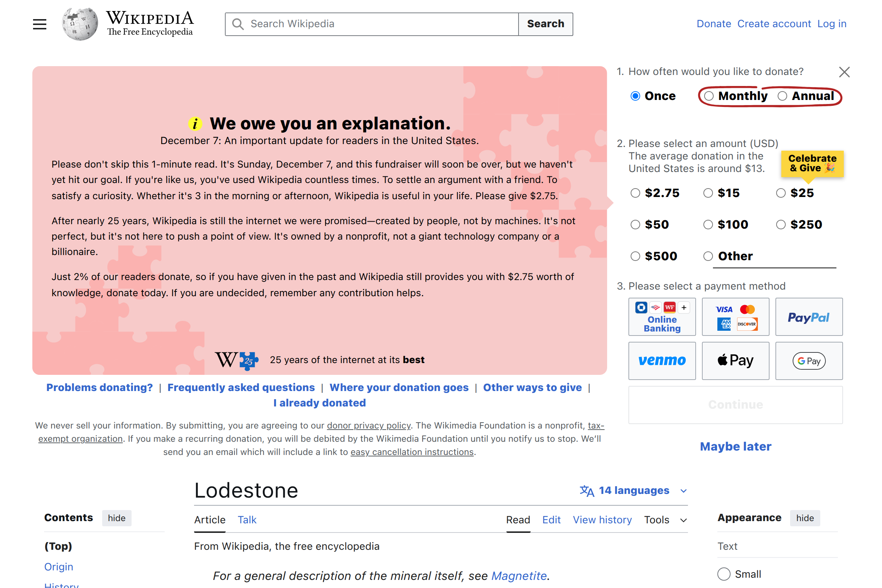Click Maybe later link
The height and width of the screenshot is (588, 882).
735,447
